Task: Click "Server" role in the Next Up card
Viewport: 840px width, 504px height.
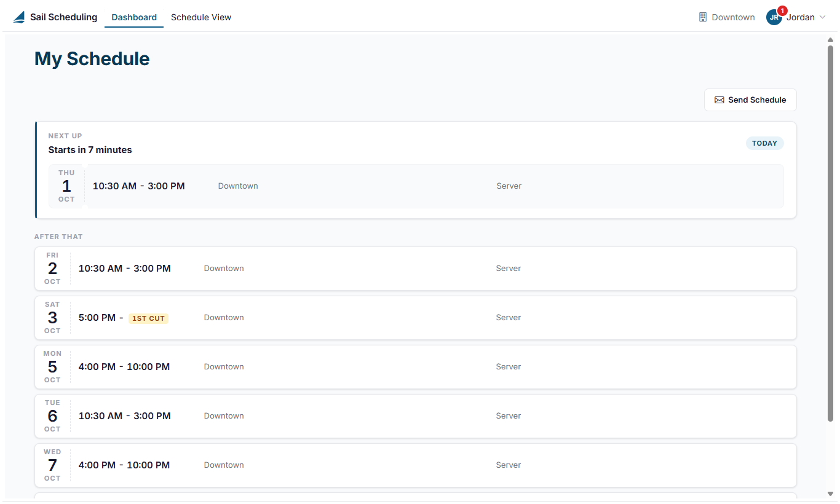Action: click(509, 186)
